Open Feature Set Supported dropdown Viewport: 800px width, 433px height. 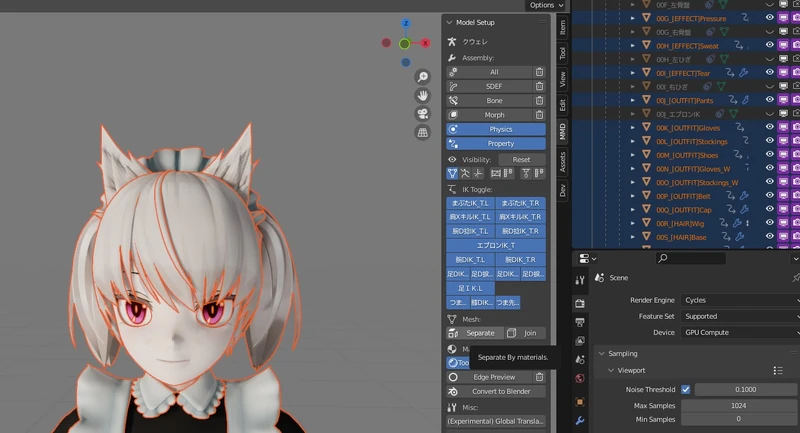[740, 316]
